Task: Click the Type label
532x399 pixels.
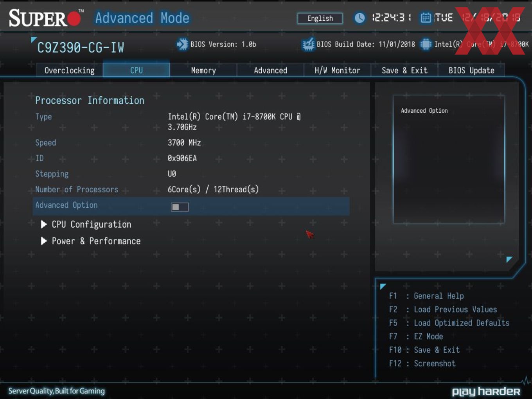Action: pyautogui.click(x=43, y=117)
